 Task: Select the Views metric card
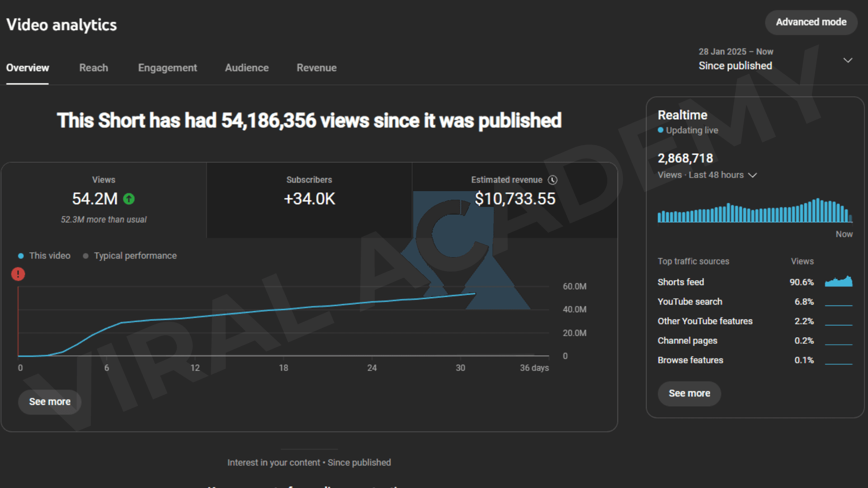click(104, 200)
